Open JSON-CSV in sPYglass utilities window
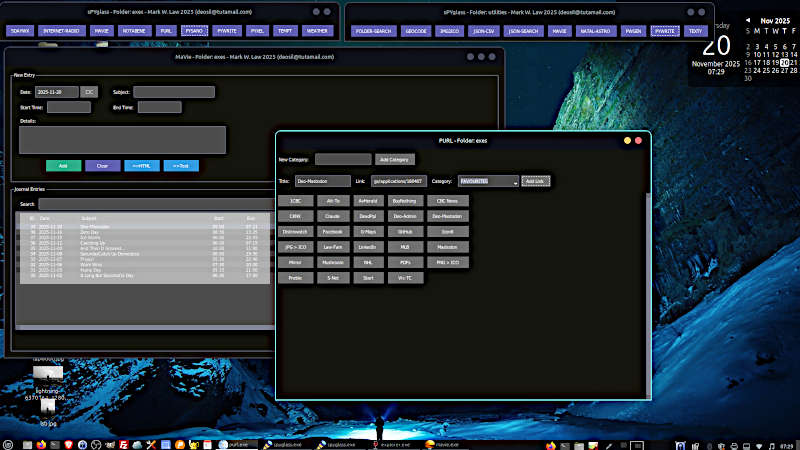This screenshot has height=450, width=800. tap(483, 31)
